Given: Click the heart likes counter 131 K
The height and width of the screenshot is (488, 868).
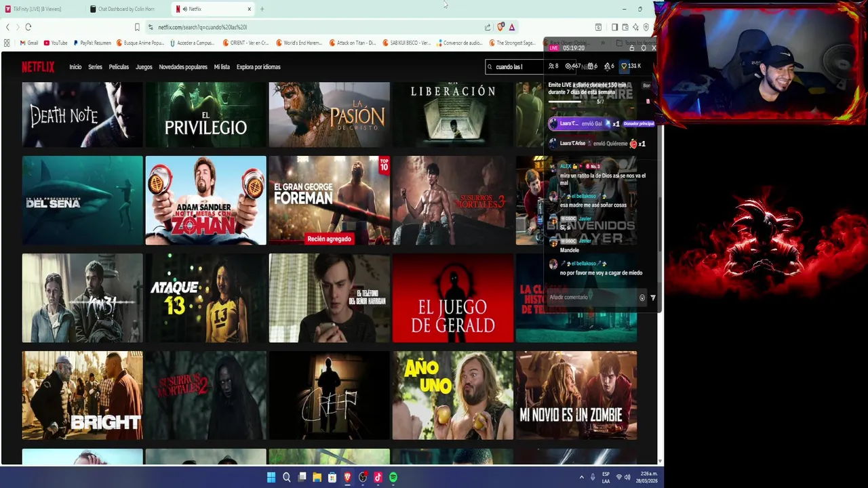Looking at the screenshot, I should click(x=631, y=66).
